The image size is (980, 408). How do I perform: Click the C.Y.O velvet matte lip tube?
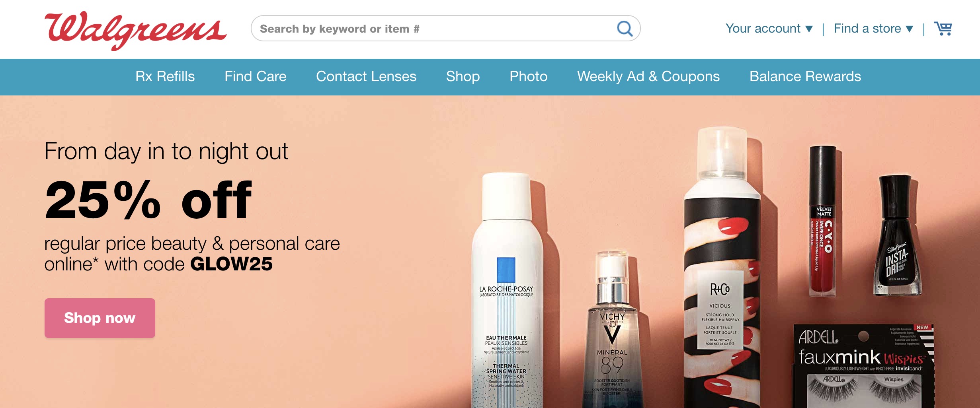pos(823,221)
